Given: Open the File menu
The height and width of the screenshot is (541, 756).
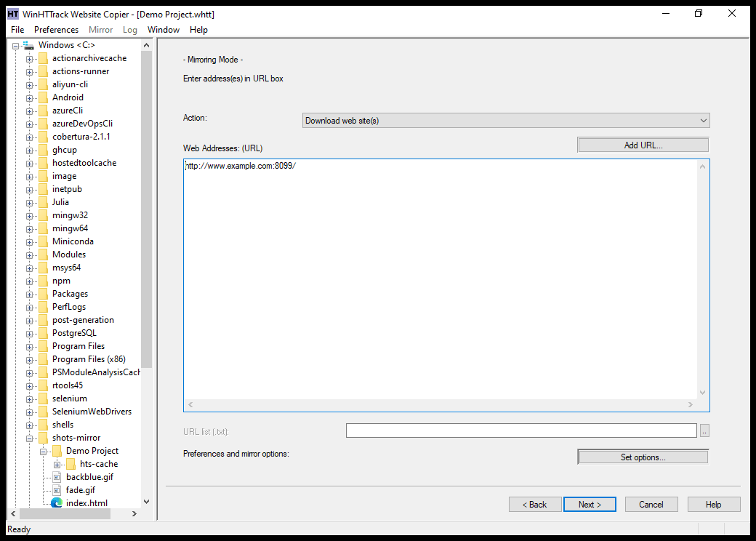Looking at the screenshot, I should pyautogui.click(x=17, y=30).
